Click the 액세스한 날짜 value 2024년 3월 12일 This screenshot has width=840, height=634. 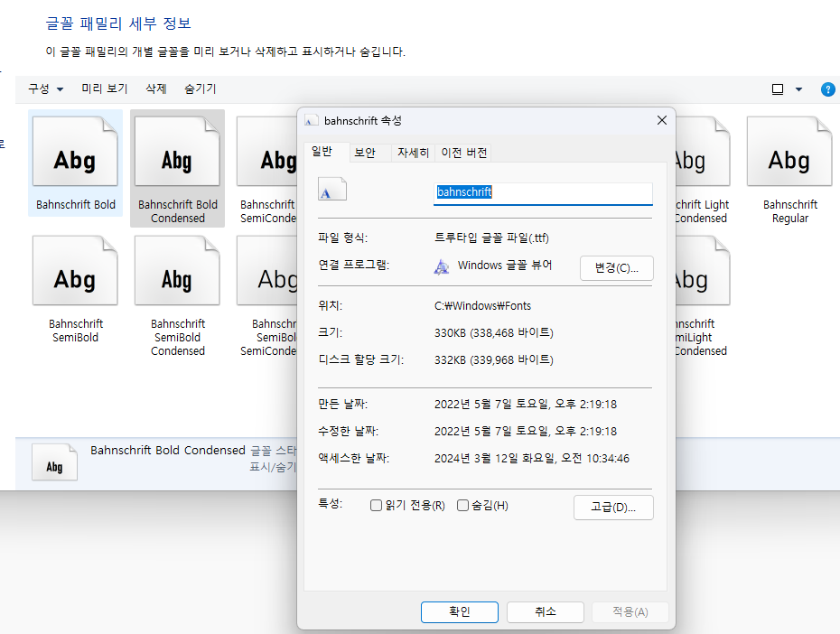(532, 459)
